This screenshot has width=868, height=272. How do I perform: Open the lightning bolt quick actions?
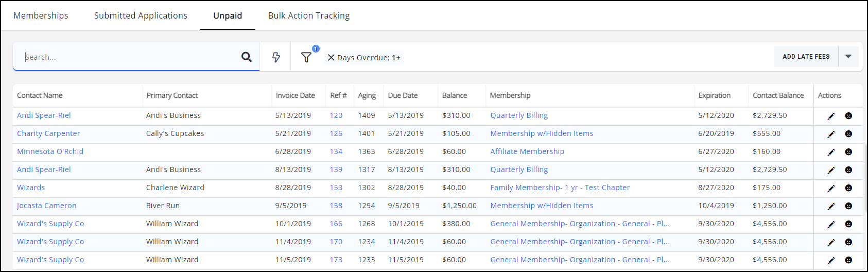pyautogui.click(x=276, y=57)
